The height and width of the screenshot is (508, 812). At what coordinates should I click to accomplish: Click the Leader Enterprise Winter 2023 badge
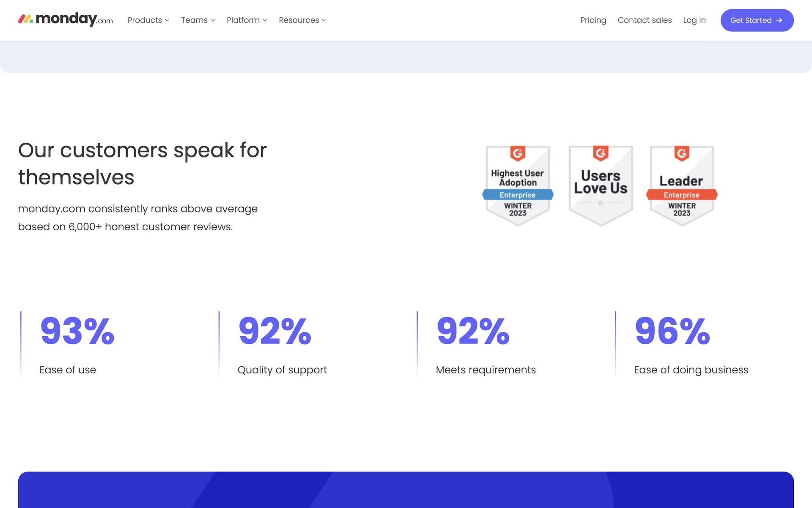pos(682,185)
